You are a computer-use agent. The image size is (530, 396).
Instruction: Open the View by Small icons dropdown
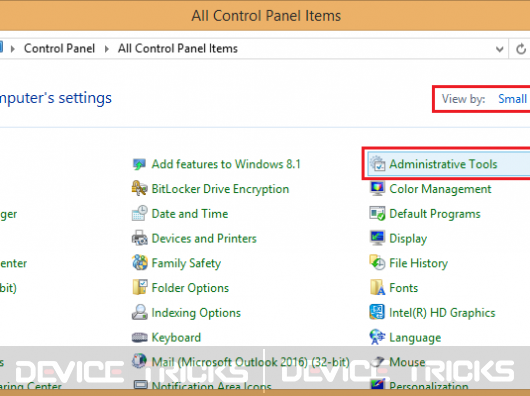[512, 99]
